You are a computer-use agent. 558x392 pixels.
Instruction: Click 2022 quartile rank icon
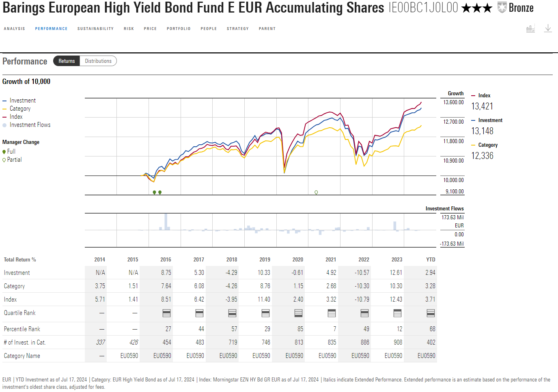[x=364, y=313]
